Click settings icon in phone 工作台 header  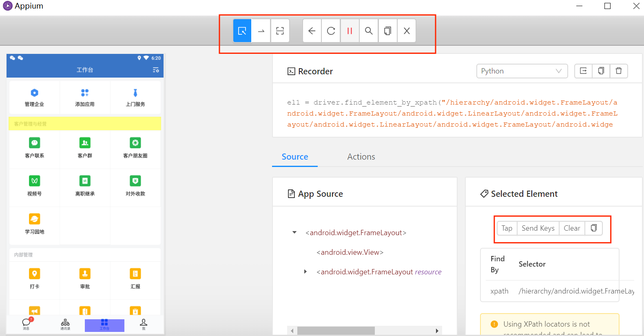pos(156,70)
